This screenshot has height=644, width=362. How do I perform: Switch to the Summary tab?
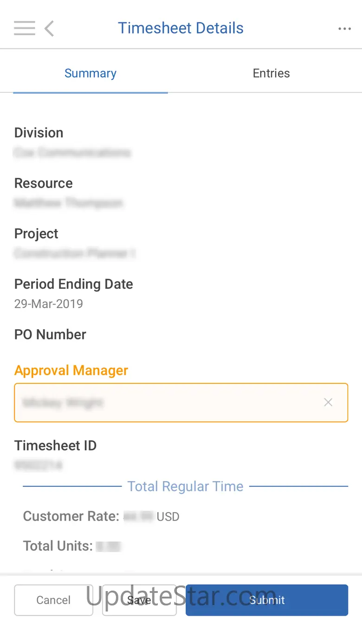click(90, 73)
